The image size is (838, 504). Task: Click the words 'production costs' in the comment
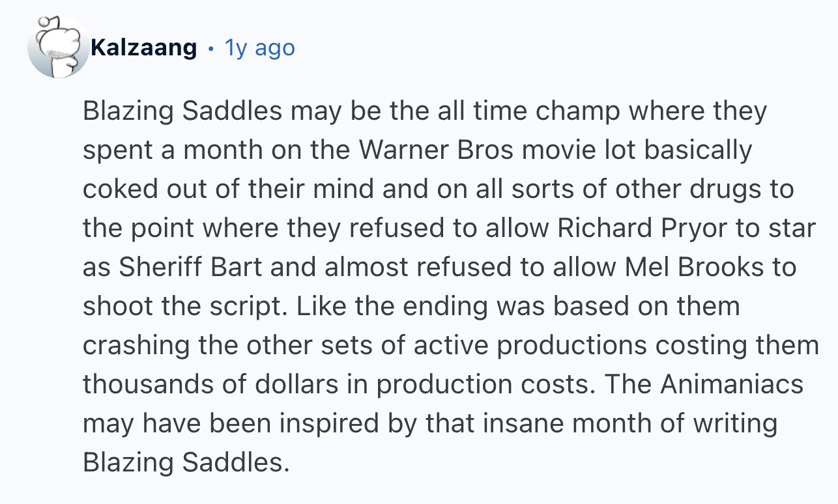click(x=482, y=384)
